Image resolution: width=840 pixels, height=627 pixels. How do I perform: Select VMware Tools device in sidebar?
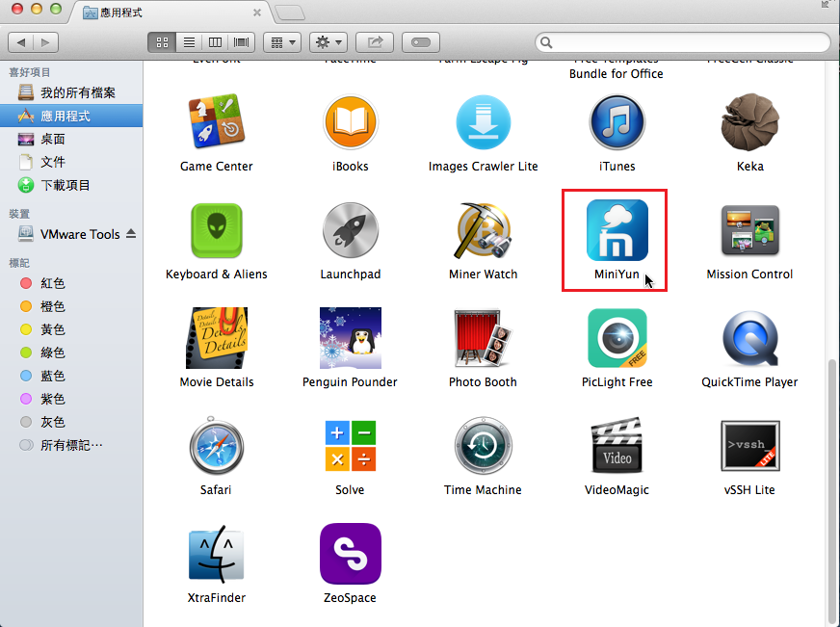point(71,234)
